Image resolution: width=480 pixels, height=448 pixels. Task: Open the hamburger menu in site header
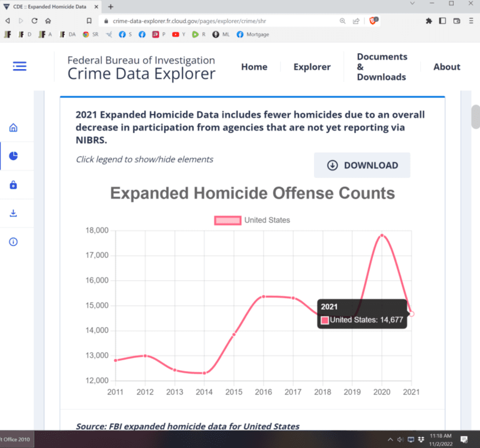(x=20, y=66)
